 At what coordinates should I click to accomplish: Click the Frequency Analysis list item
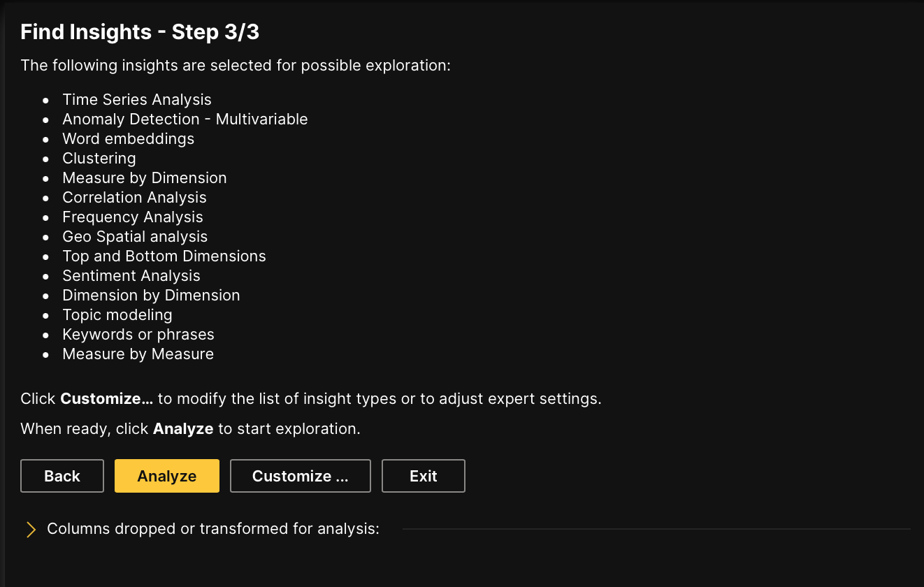click(133, 217)
